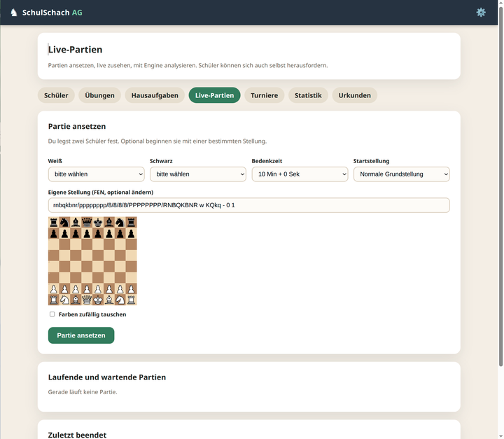504x439 pixels.
Task: Open the Weiß player dropdown
Action: 97,174
